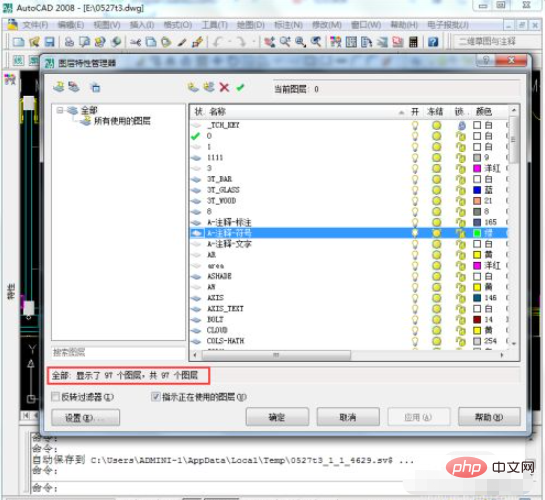Click the New Layer icon
Viewport: 545px width, 500px height.
(193, 87)
